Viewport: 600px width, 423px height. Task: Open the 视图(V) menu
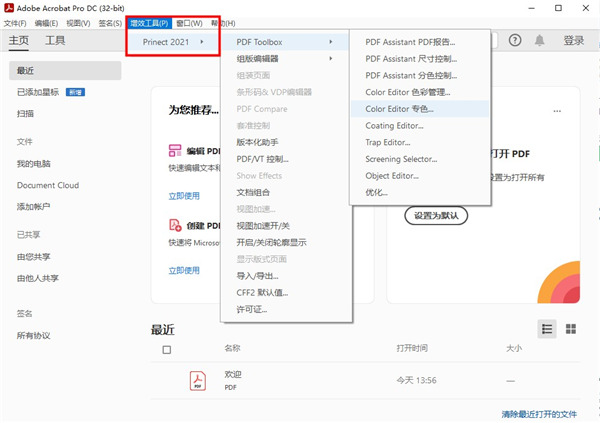point(78,23)
